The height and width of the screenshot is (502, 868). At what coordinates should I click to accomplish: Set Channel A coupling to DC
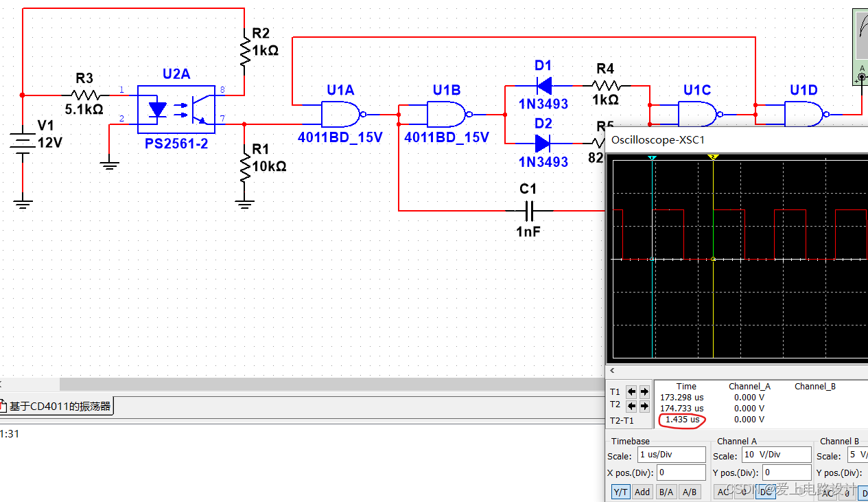pyautogui.click(x=765, y=492)
